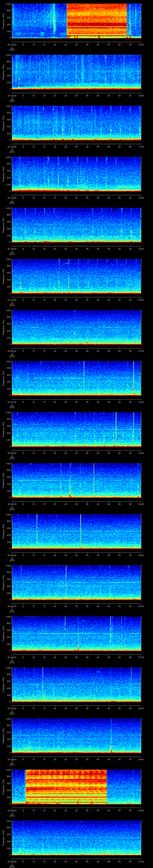Select the spectrogram panel starting at 20:15:00
153x868 pixels.
tap(77, 72)
